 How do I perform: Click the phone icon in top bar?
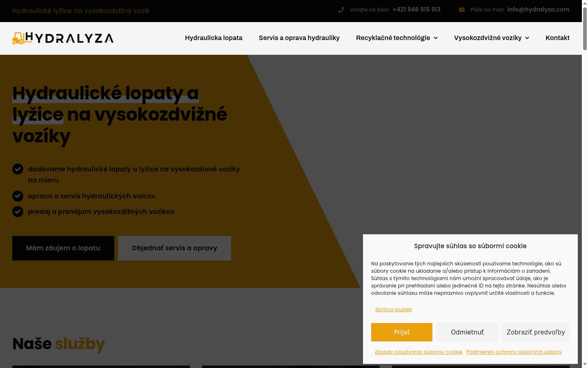(x=341, y=10)
